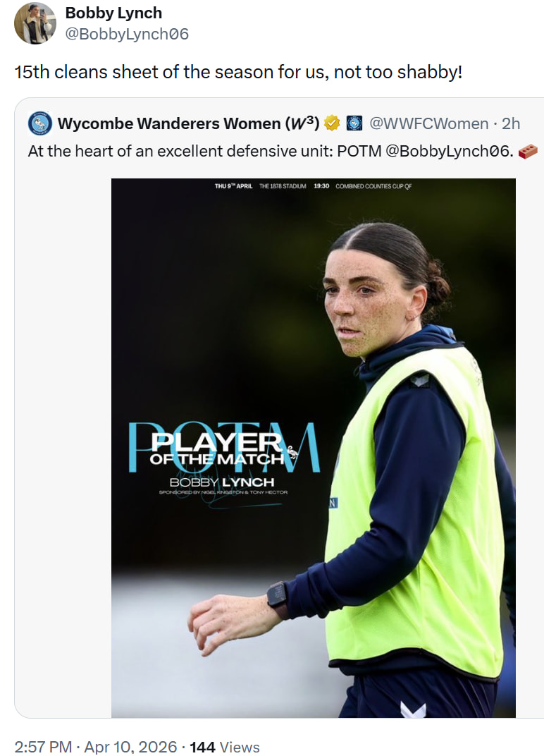Screen dimensions: 544x756
Task: Open the @WWFCWomen handle
Action: 429,123
